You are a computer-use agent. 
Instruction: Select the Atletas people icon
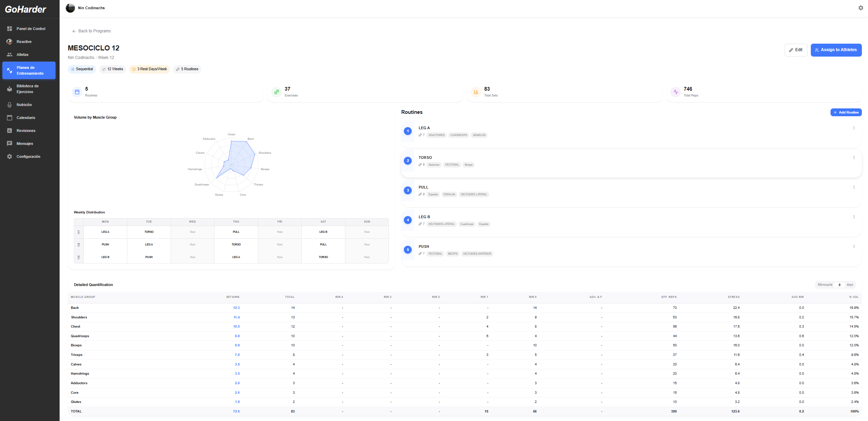pos(10,55)
